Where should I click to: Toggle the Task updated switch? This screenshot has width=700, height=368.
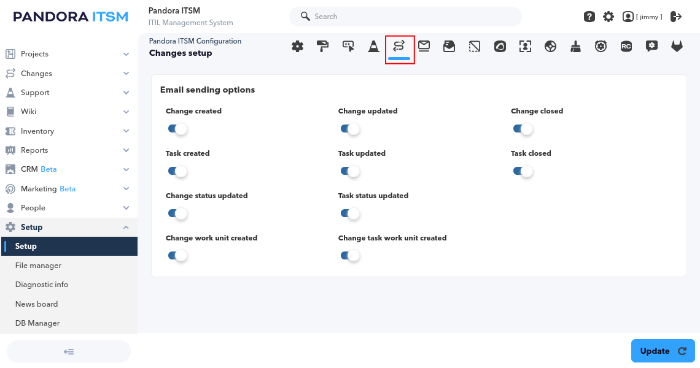point(350,171)
